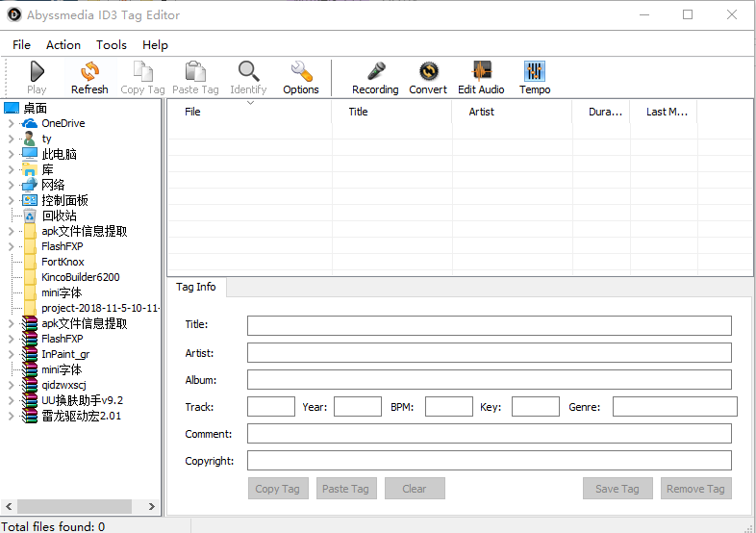The height and width of the screenshot is (533, 756).
Task: Open the Tools menu
Action: tap(112, 44)
